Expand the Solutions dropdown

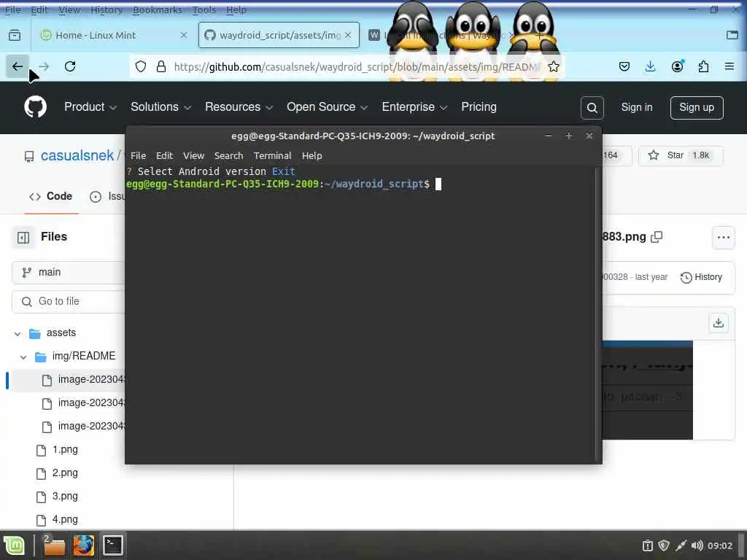pyautogui.click(x=160, y=107)
